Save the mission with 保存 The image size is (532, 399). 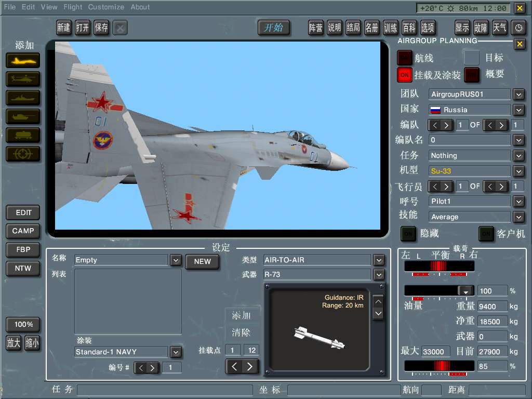pyautogui.click(x=101, y=28)
